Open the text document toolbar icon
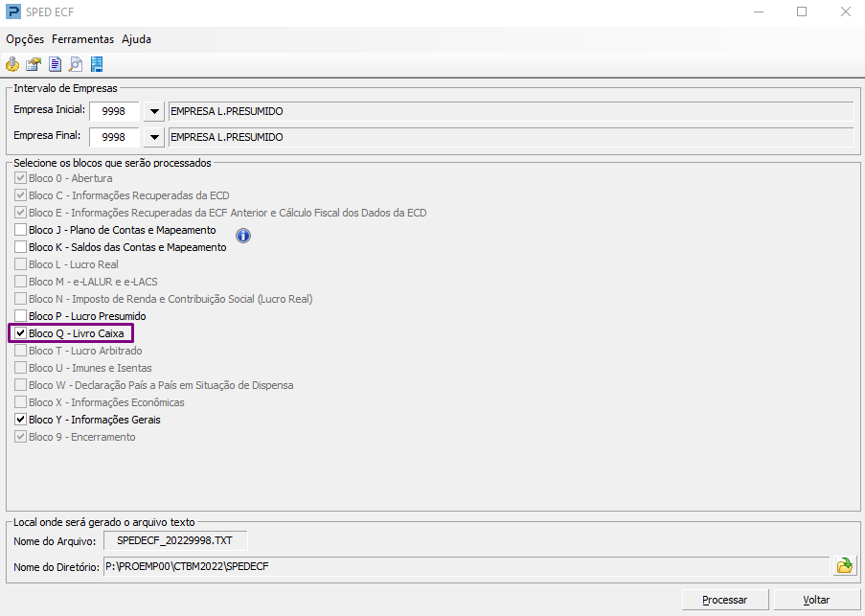 [x=56, y=64]
